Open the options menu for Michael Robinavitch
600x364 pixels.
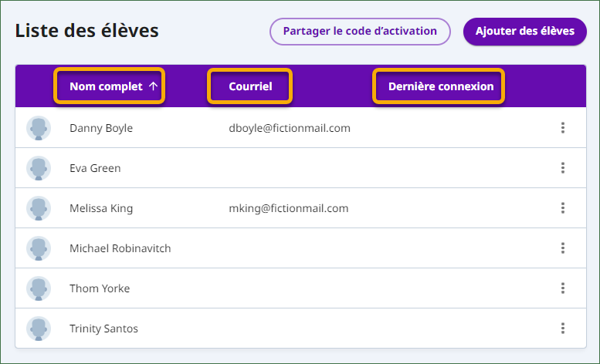(x=562, y=248)
